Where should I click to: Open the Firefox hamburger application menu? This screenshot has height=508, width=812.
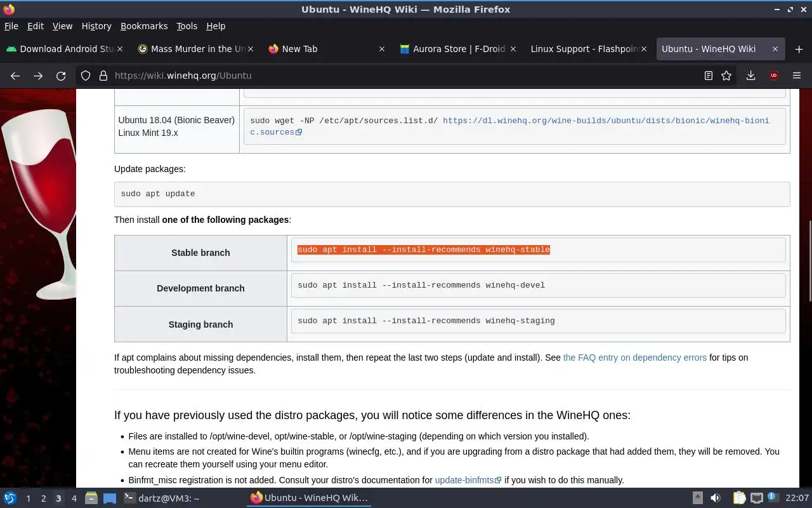pyautogui.click(x=797, y=76)
